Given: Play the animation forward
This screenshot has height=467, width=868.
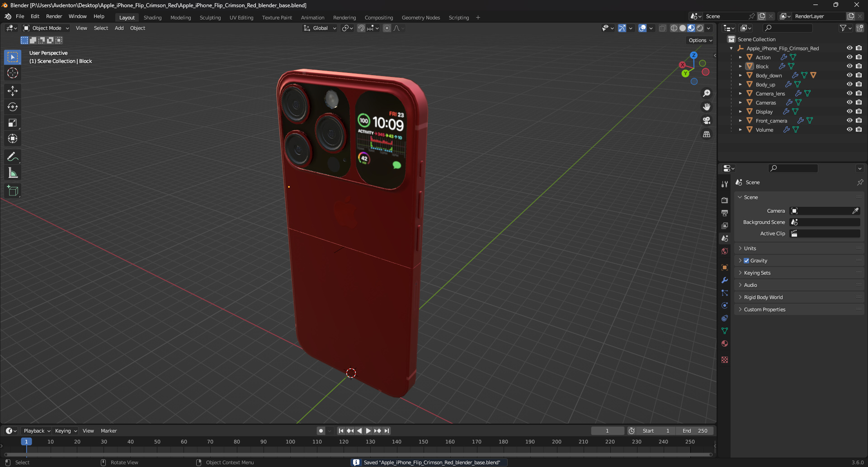Looking at the screenshot, I should (x=368, y=431).
